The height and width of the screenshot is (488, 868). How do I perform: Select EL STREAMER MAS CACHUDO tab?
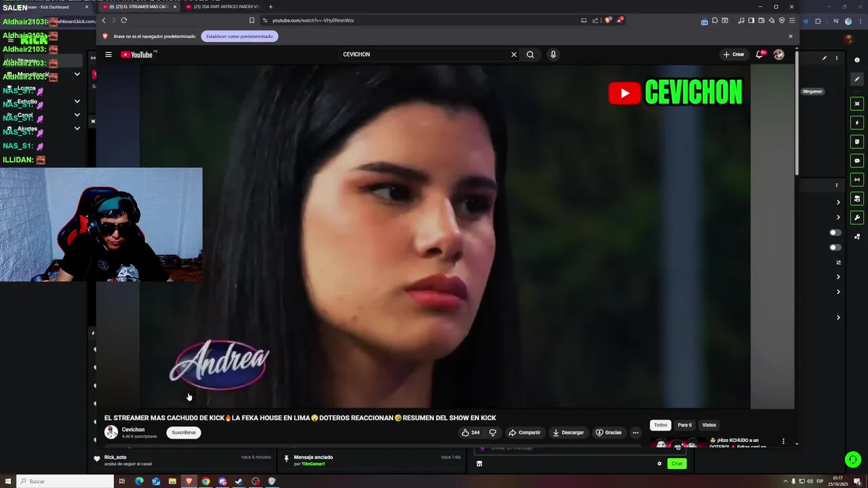138,7
